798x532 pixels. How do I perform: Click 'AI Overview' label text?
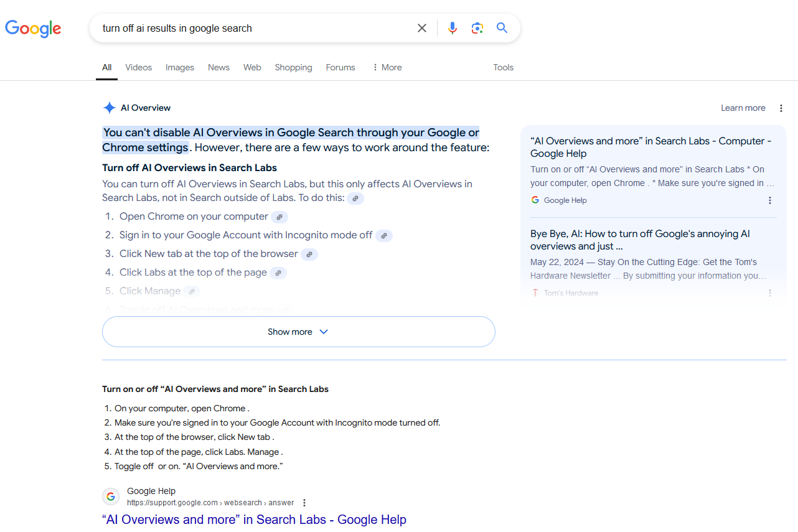tap(146, 108)
